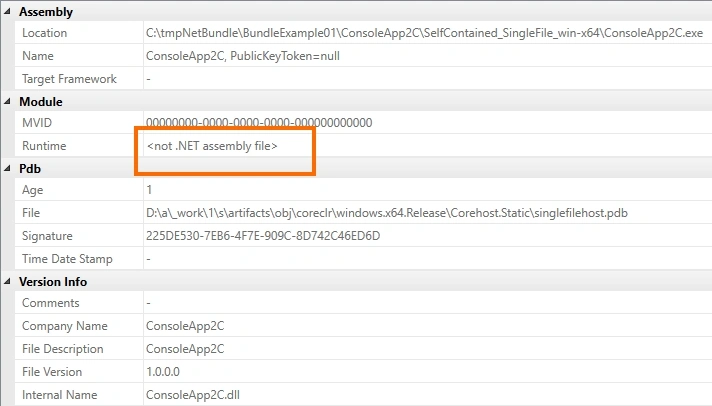Click the ConsoleApp2C.exe location path value
Screen dimensions: 712x406
pos(424,33)
